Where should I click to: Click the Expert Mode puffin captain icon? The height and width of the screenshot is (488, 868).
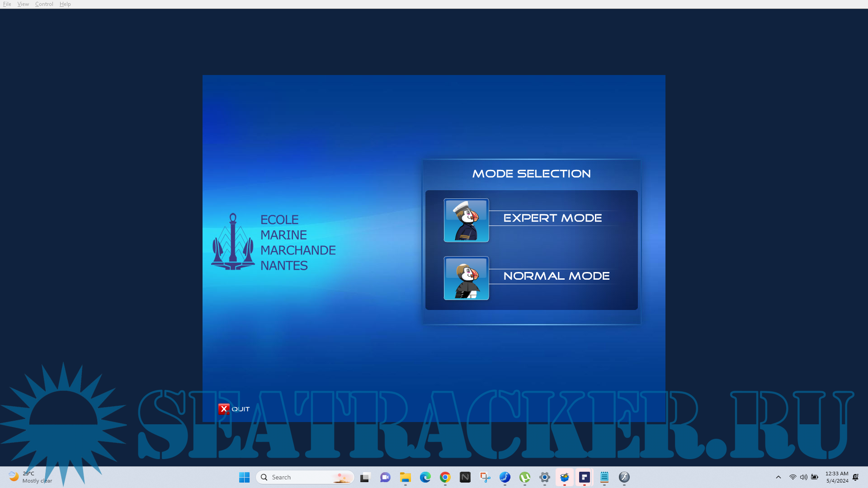pos(466,220)
